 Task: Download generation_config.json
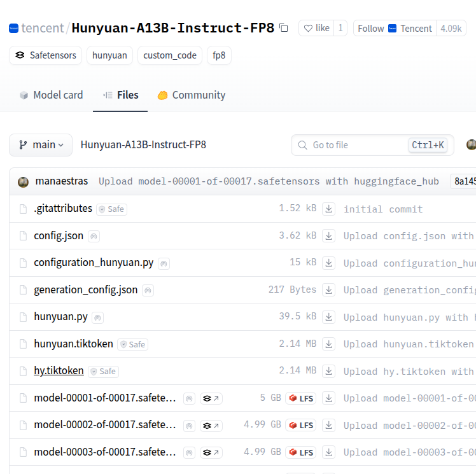329,289
